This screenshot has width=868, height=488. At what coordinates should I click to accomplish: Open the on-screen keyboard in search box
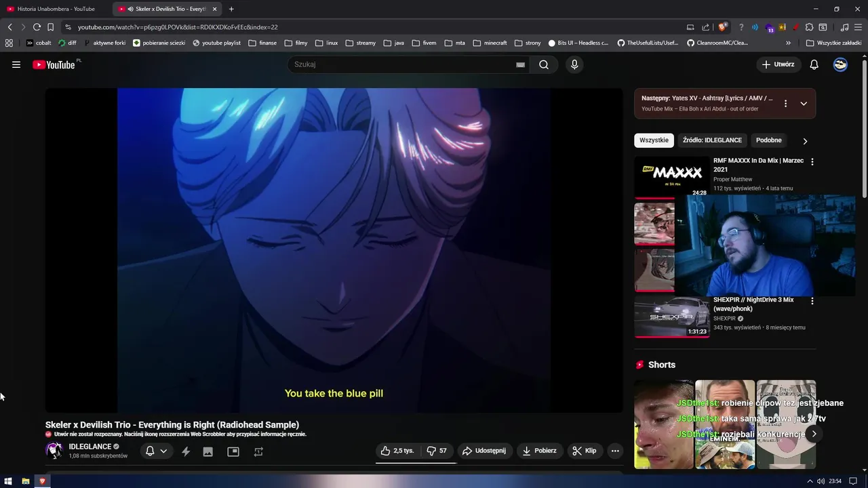point(520,64)
